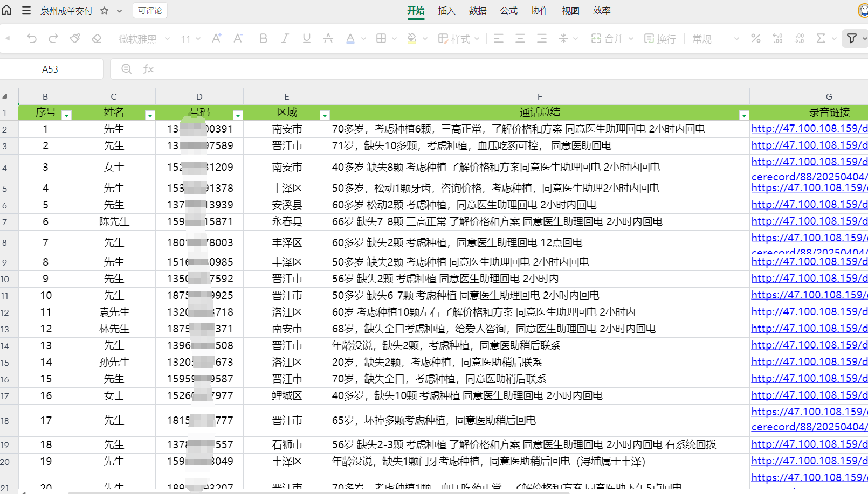Toggle underline formatting
This screenshot has height=494, width=868.
[x=306, y=39]
